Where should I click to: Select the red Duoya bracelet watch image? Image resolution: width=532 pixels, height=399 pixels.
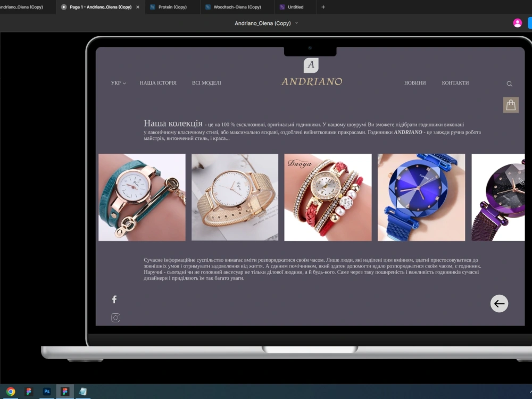pos(328,197)
